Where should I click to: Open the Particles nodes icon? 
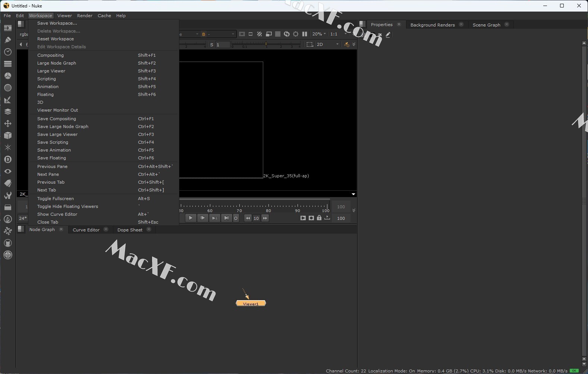(x=7, y=147)
